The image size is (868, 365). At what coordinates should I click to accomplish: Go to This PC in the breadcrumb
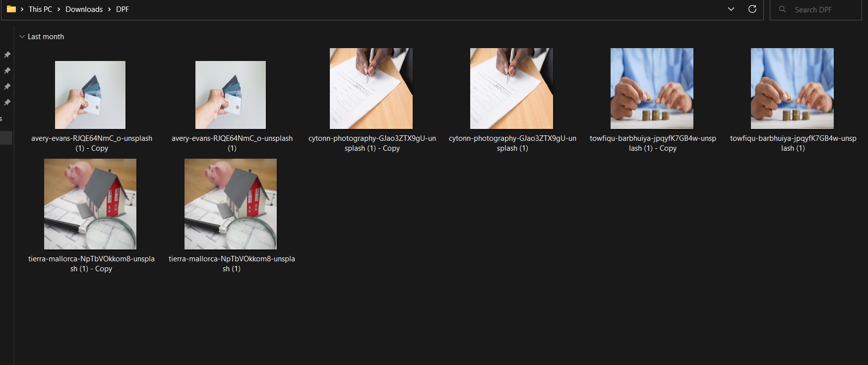pos(40,9)
